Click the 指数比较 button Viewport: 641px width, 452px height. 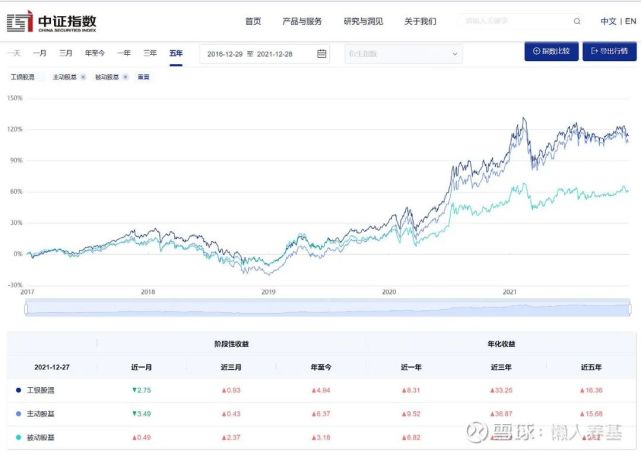point(551,51)
